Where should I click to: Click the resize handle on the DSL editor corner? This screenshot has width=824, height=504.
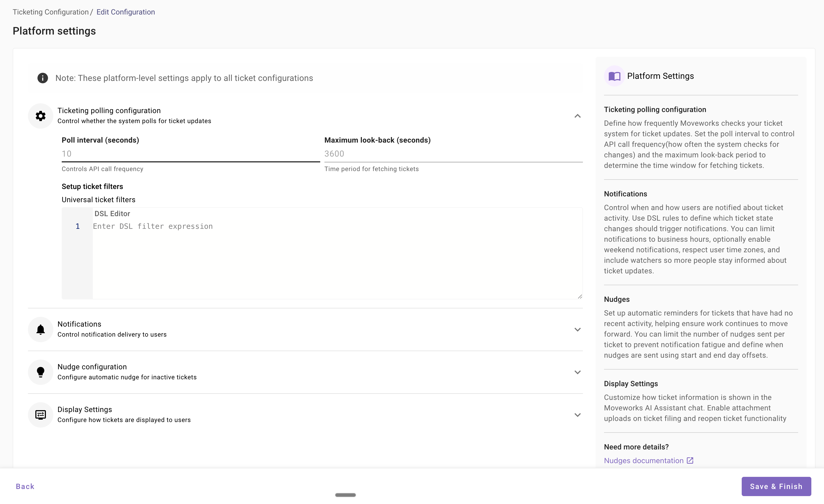pos(580,297)
